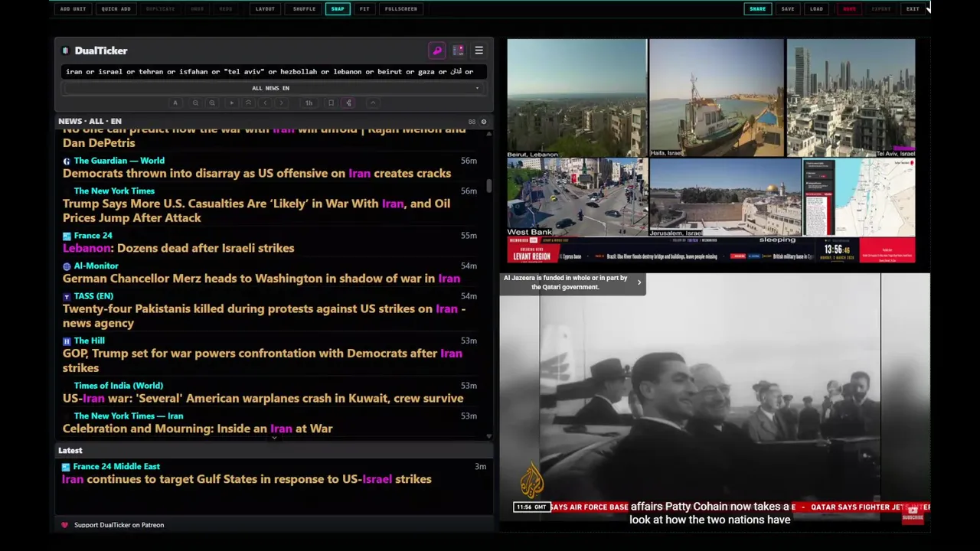Click the scroll-down arrow of news list
The width and height of the screenshot is (980, 551).
489,436
